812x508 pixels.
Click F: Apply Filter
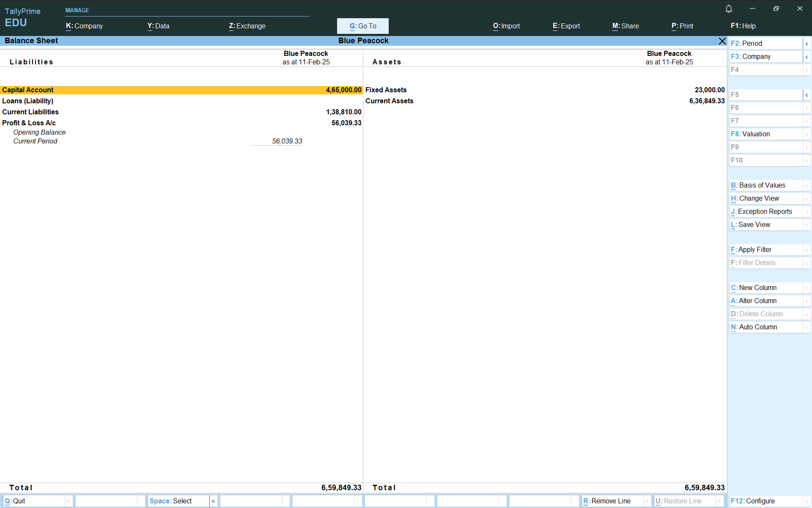765,250
